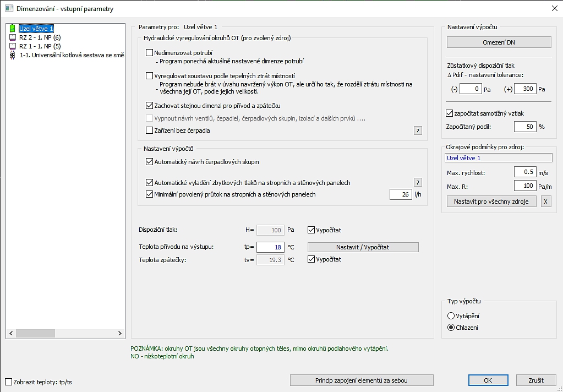Select RZ 2 - 1. NP (6) in the tree
This screenshot has width=563, height=392.
coord(40,37)
